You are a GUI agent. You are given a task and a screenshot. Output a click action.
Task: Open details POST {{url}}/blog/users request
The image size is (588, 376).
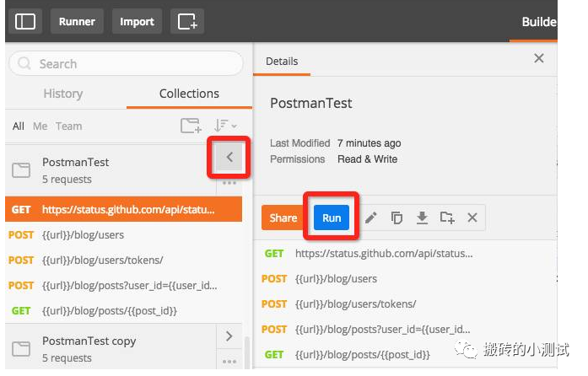(405, 278)
